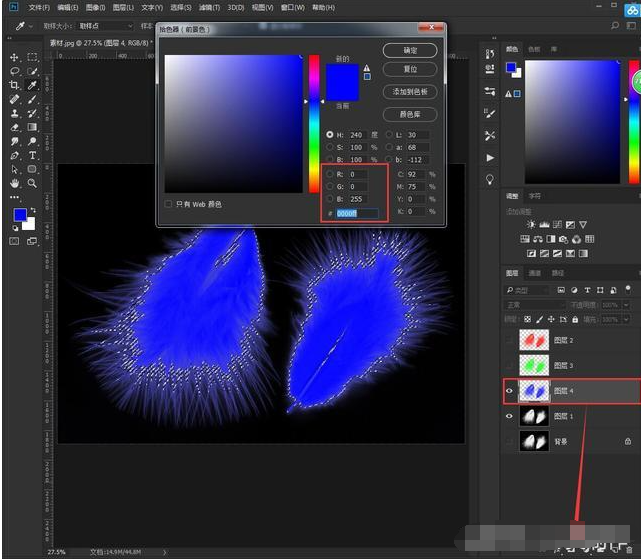Enable the 只有 Web 颜色 checkbox
This screenshot has width=641, height=559.
[x=168, y=204]
